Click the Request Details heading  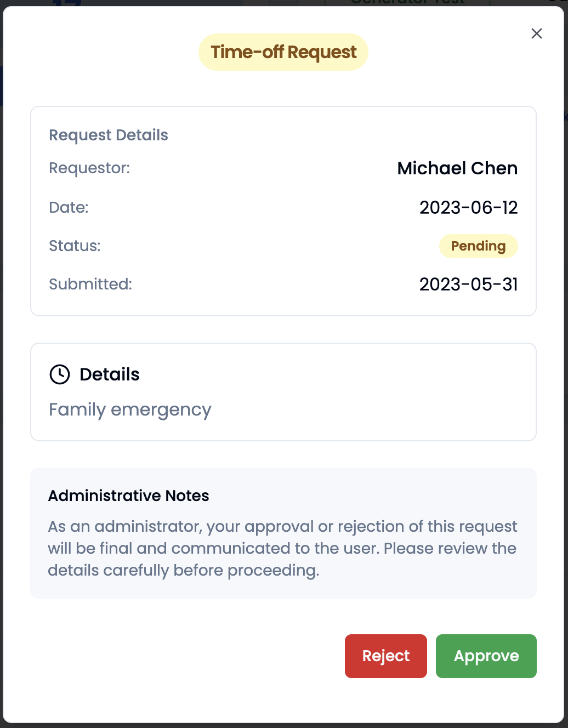pos(109,135)
